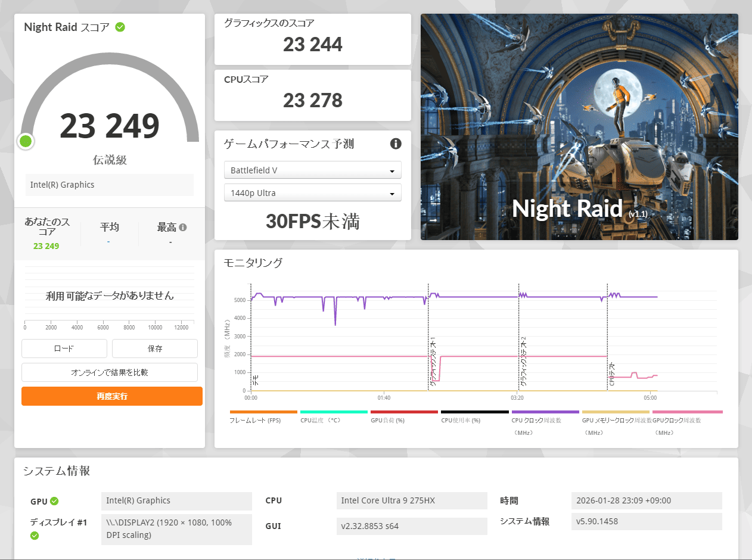Click the info icon next to 最高
This screenshot has height=560, width=752.
183,227
